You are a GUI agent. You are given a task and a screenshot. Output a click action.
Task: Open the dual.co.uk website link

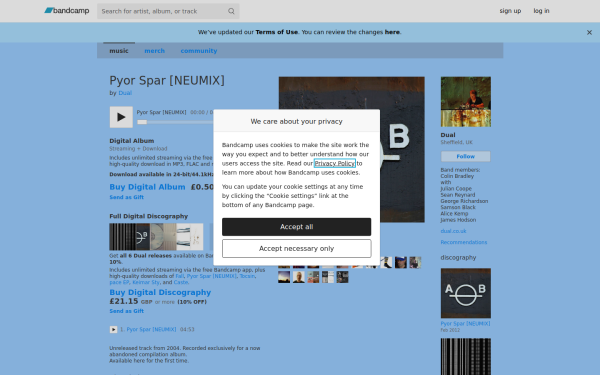453,231
